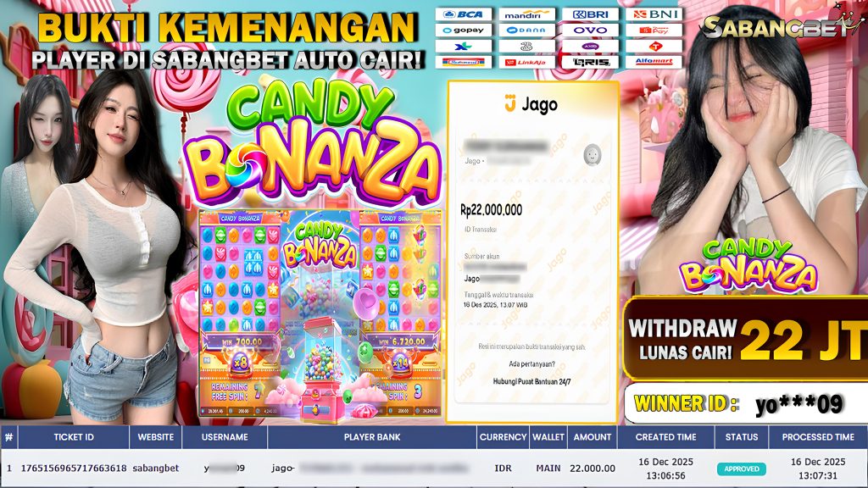Viewport: 868px width, 488px height.
Task: Choose the BRI bank logo
Action: click(590, 14)
